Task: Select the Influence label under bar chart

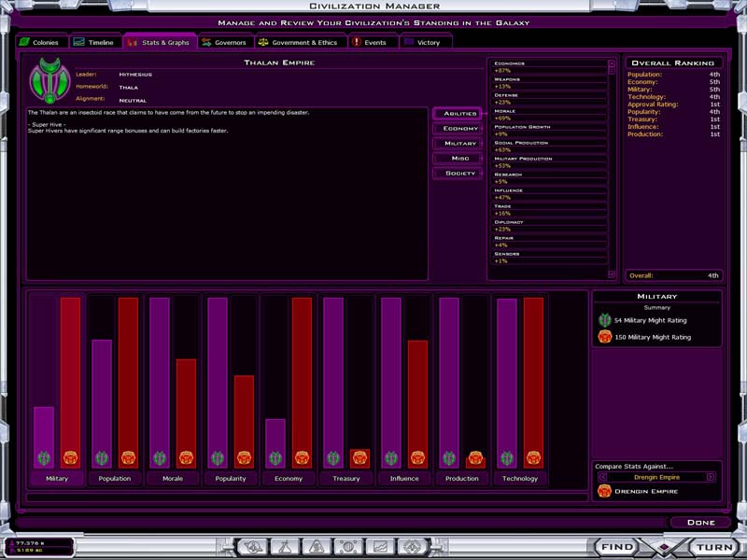Action: coord(404,479)
